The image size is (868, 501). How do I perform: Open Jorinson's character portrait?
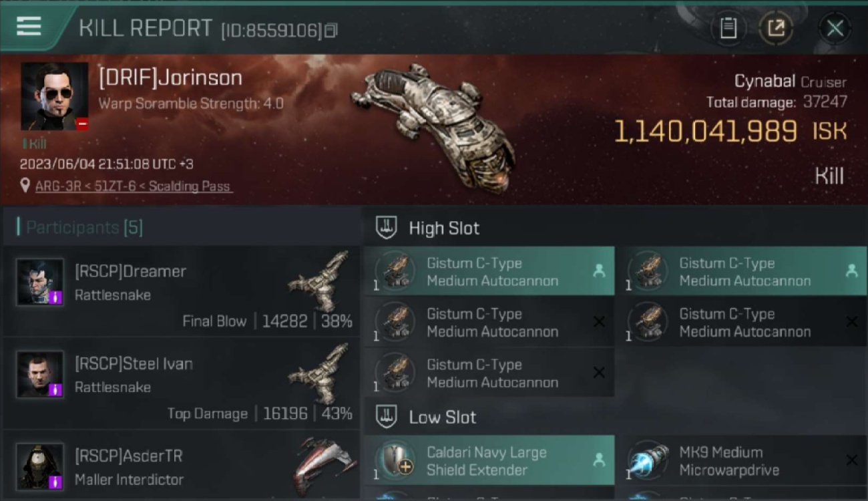point(54,96)
